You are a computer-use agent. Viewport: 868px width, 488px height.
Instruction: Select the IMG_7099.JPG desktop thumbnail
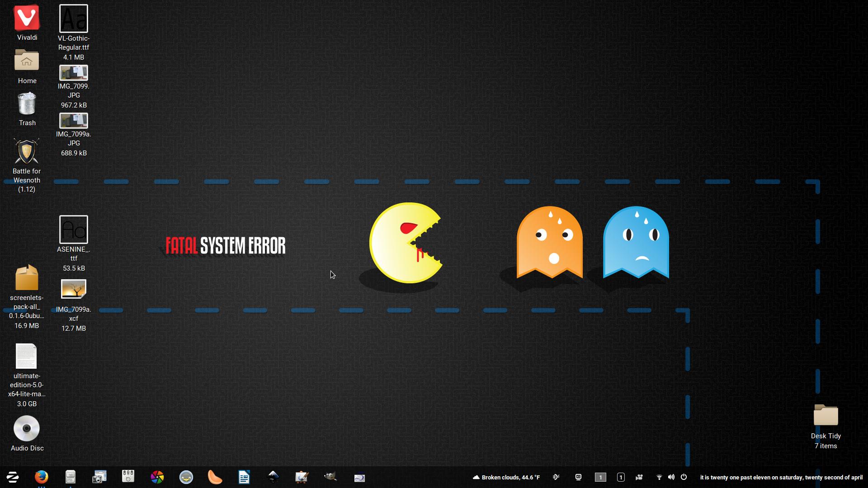point(74,73)
